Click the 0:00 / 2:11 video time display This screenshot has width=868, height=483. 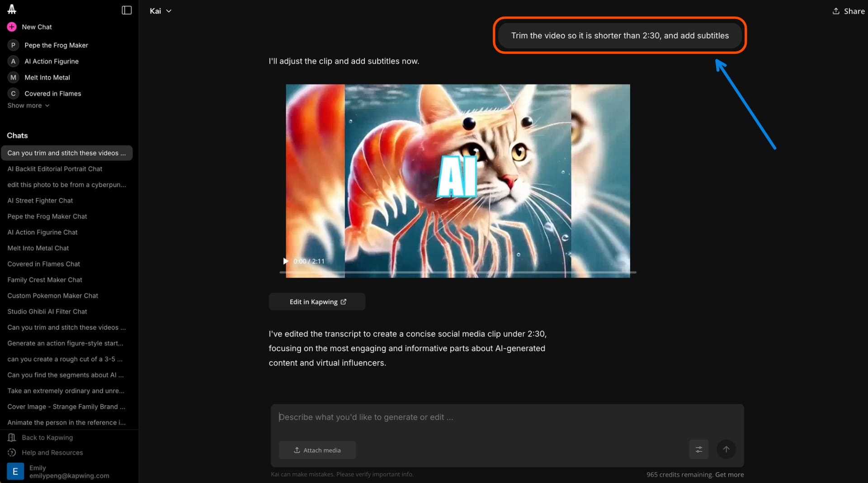coord(309,261)
